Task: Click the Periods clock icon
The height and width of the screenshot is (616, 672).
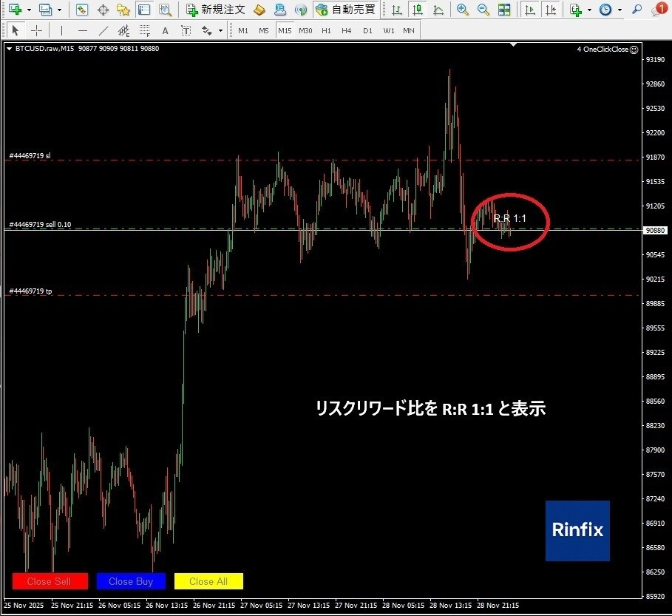Action: [605, 10]
